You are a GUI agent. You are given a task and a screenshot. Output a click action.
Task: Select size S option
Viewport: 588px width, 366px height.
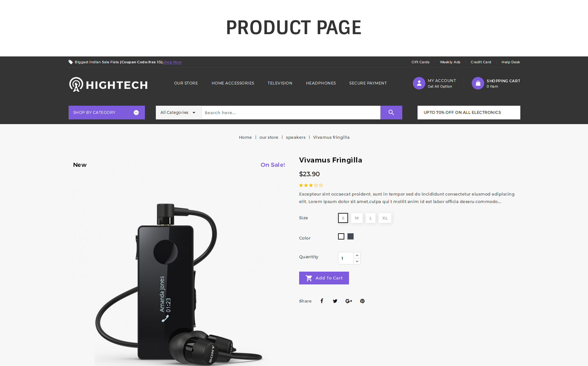[343, 218]
